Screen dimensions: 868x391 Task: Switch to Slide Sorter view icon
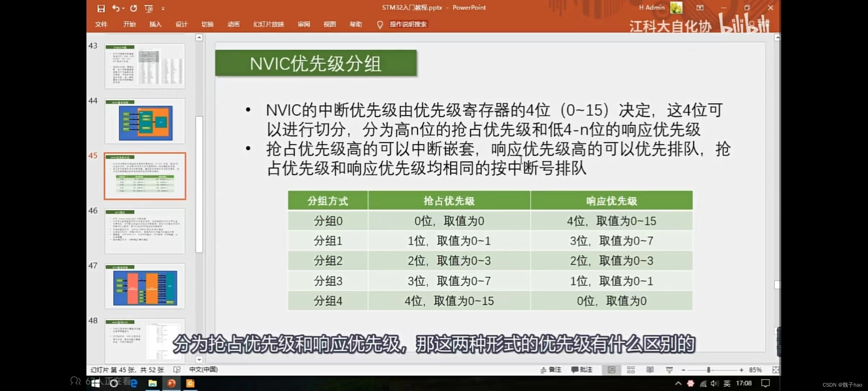point(631,370)
